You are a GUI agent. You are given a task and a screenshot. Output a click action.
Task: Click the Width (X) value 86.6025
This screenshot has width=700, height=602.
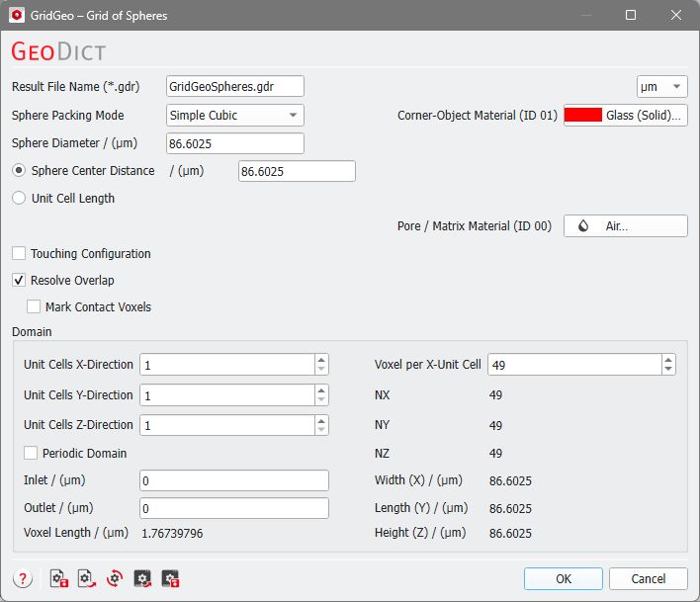[510, 481]
